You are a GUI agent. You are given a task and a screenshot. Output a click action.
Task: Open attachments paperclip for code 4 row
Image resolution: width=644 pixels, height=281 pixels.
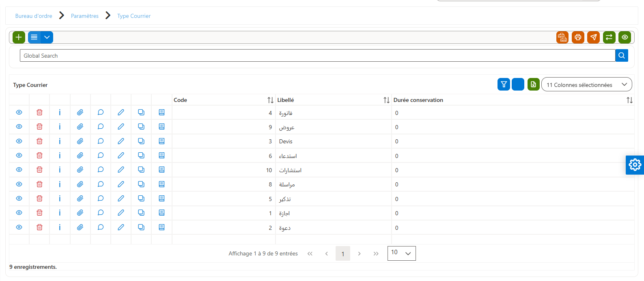click(x=80, y=112)
